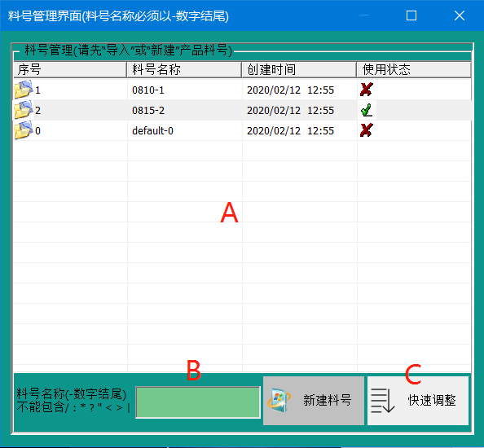
Task: Click the 新建料号 button
Action: (x=314, y=401)
